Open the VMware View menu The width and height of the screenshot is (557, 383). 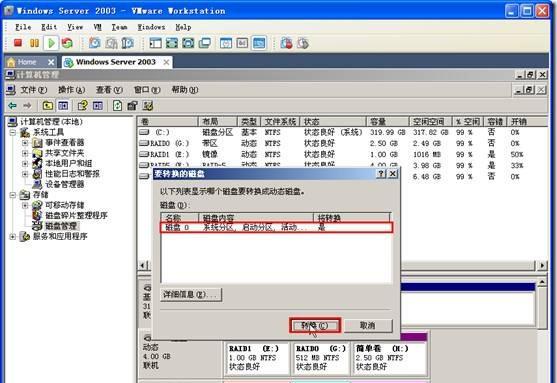75,27
